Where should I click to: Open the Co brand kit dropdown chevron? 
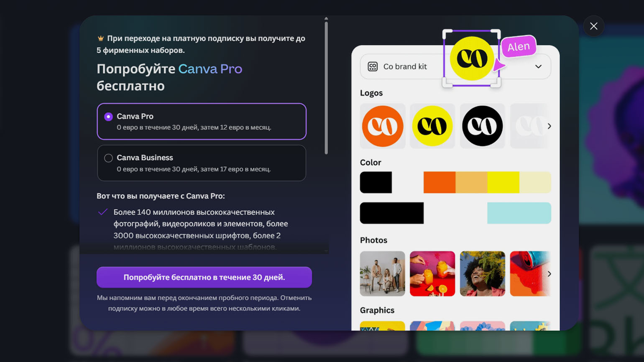point(538,66)
